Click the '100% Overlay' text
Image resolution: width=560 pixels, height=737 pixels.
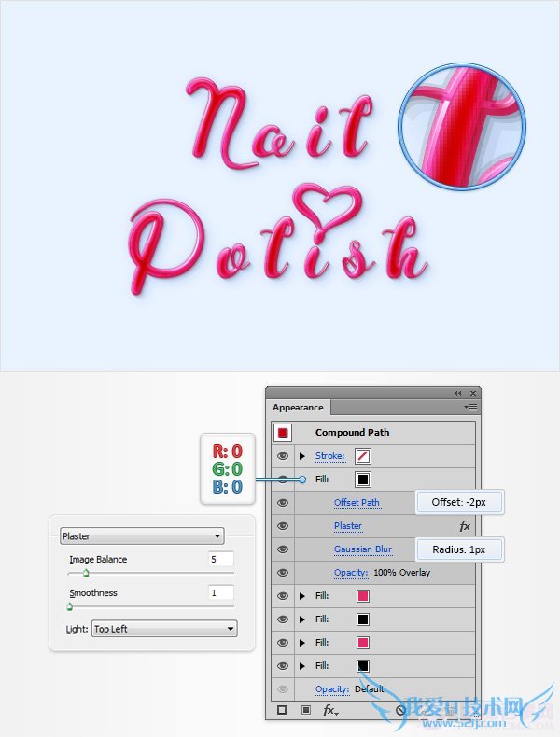[402, 573]
